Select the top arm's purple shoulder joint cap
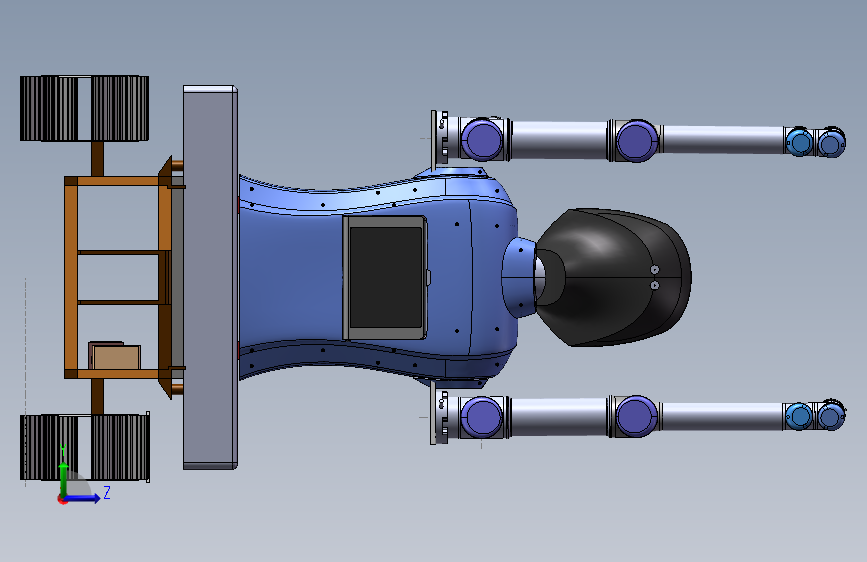867x562 pixels. [482, 140]
